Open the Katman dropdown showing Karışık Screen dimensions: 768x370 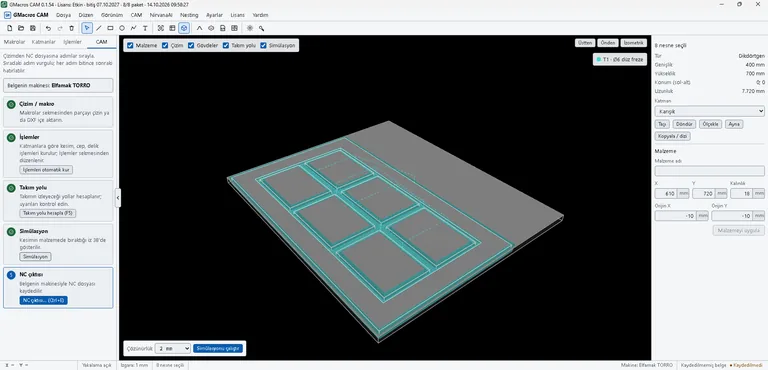tap(709, 111)
